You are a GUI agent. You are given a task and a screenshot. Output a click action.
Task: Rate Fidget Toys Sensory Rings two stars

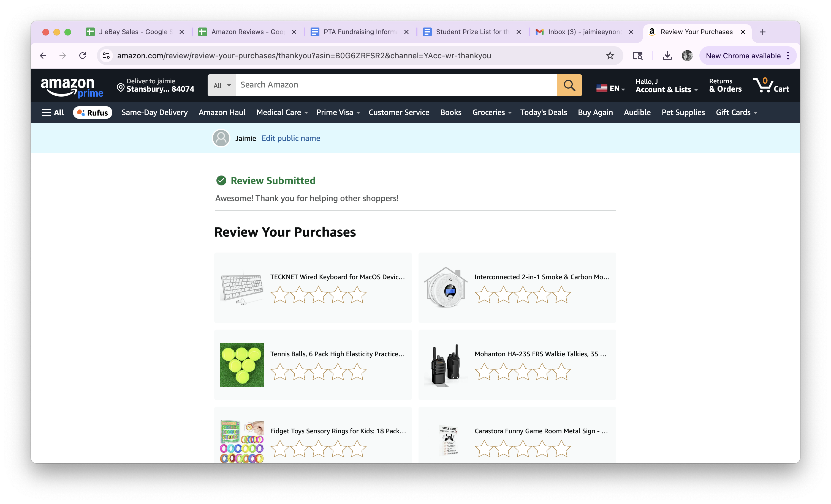(x=299, y=449)
